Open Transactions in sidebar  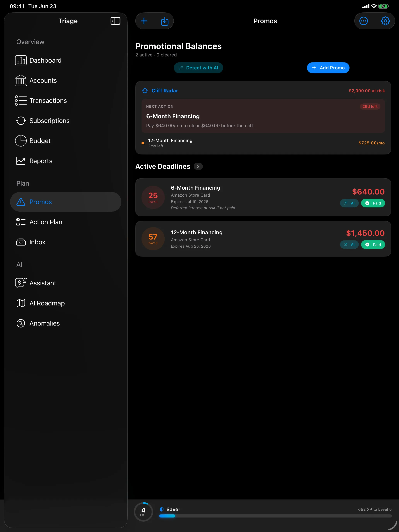point(66,101)
